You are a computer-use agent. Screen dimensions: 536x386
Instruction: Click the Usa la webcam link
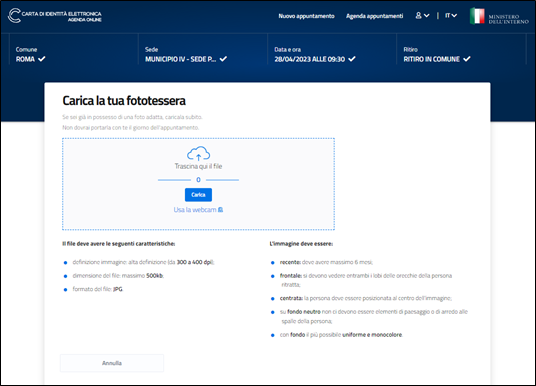198,210
